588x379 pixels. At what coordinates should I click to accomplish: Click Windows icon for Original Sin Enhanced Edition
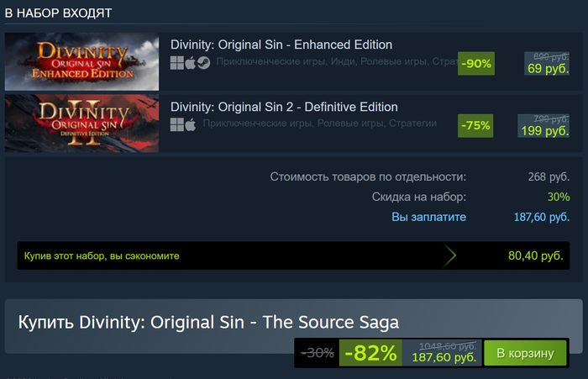pyautogui.click(x=176, y=62)
